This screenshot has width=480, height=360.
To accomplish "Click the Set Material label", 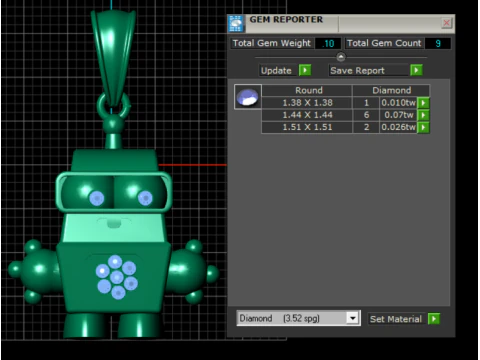I will click(x=396, y=319).
